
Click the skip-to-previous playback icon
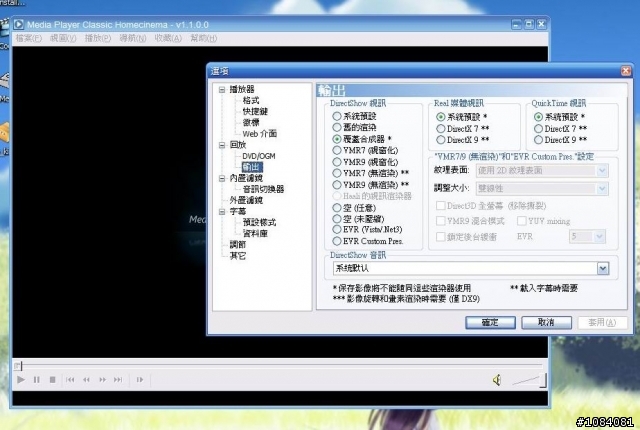[x=70, y=380]
